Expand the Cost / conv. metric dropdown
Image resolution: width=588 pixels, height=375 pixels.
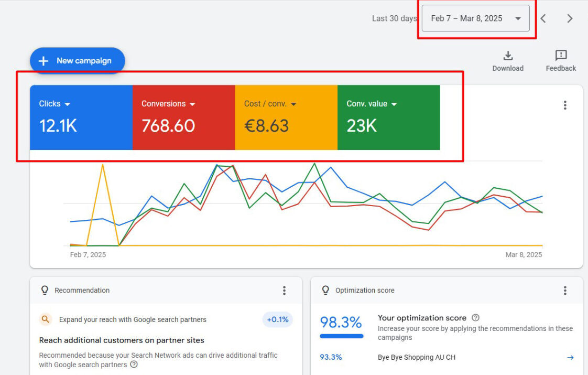(x=293, y=104)
